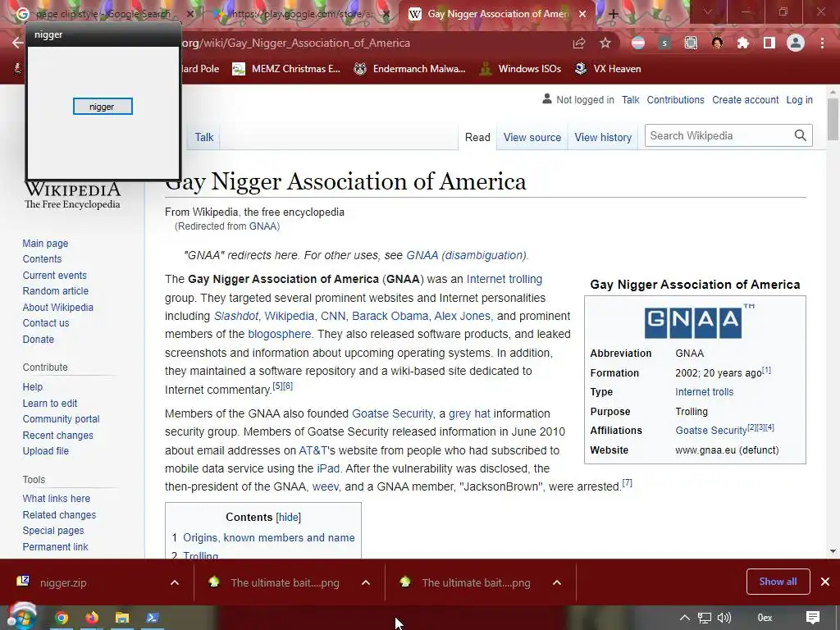The height and width of the screenshot is (630, 840).
Task: Open the Donate sidebar link
Action: (38, 340)
